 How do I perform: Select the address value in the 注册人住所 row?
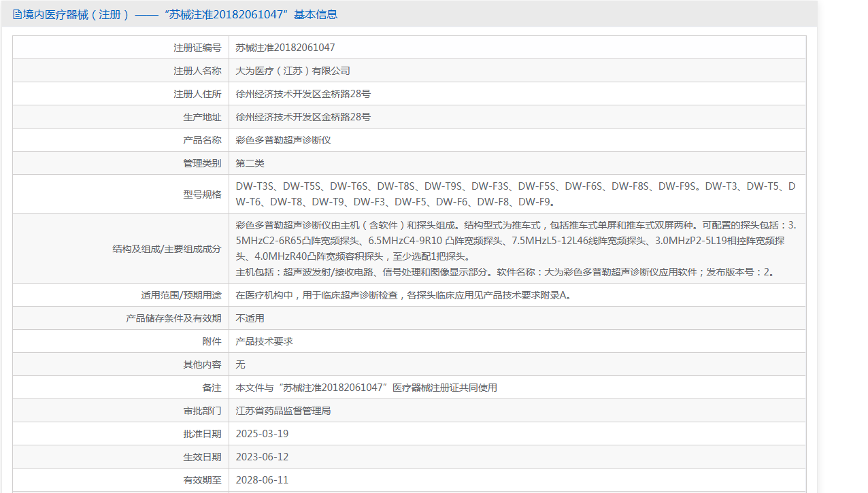click(303, 94)
